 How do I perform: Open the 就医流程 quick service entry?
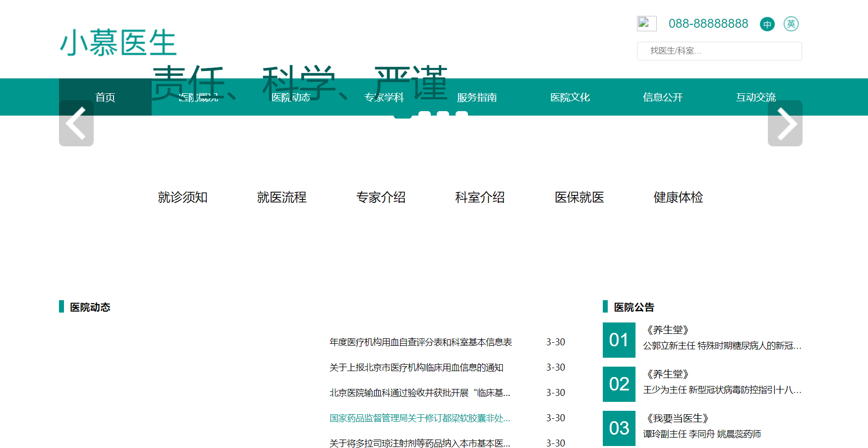tap(282, 197)
